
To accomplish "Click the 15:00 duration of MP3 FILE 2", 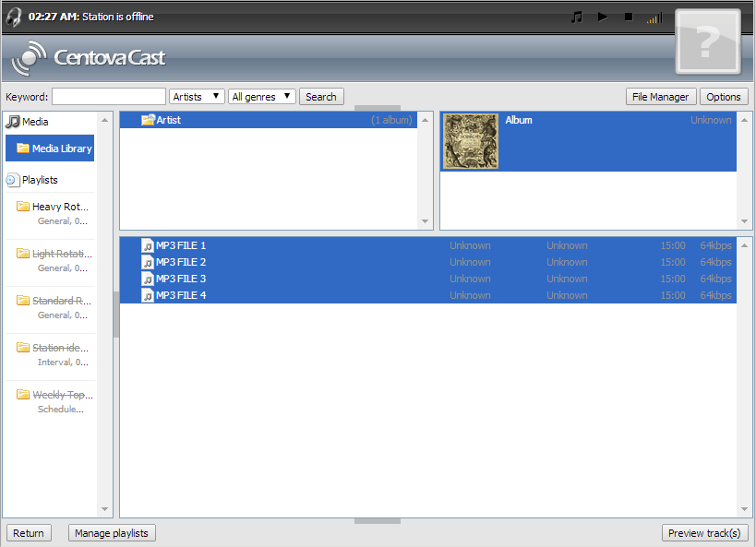I will click(x=673, y=262).
